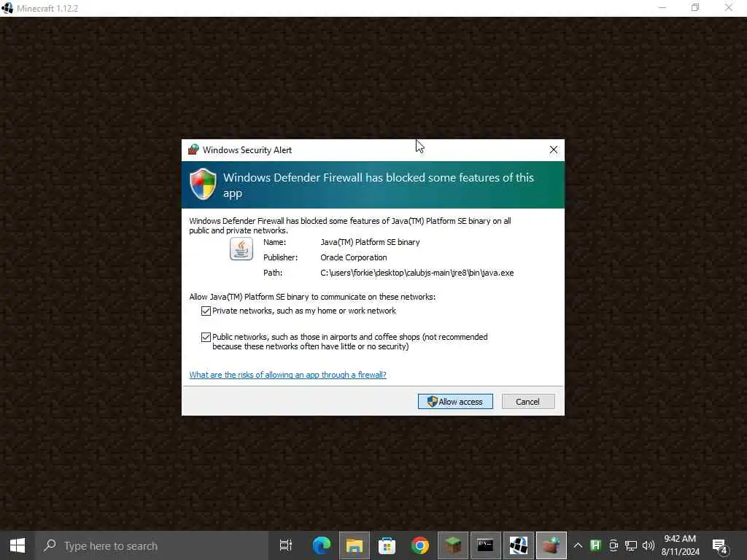Click the Meet Now tray icon

[x=614, y=545]
